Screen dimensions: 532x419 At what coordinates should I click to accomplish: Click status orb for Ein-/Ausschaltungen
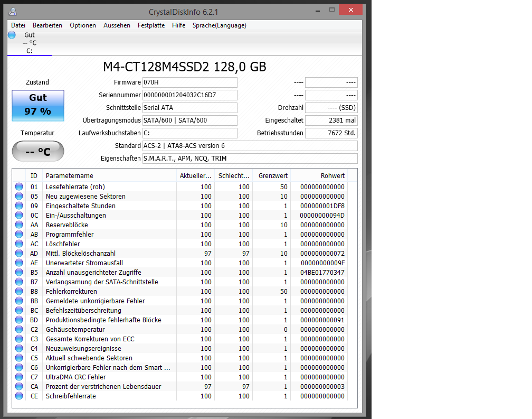click(19, 215)
